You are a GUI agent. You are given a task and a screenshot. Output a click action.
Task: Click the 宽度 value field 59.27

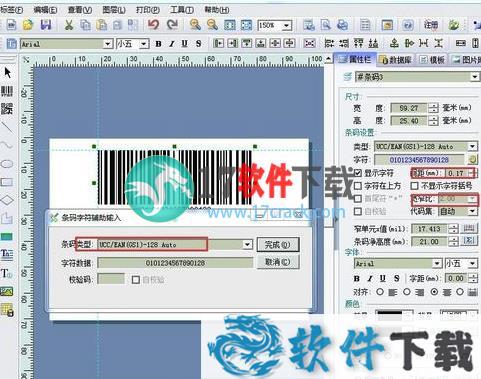click(x=409, y=108)
